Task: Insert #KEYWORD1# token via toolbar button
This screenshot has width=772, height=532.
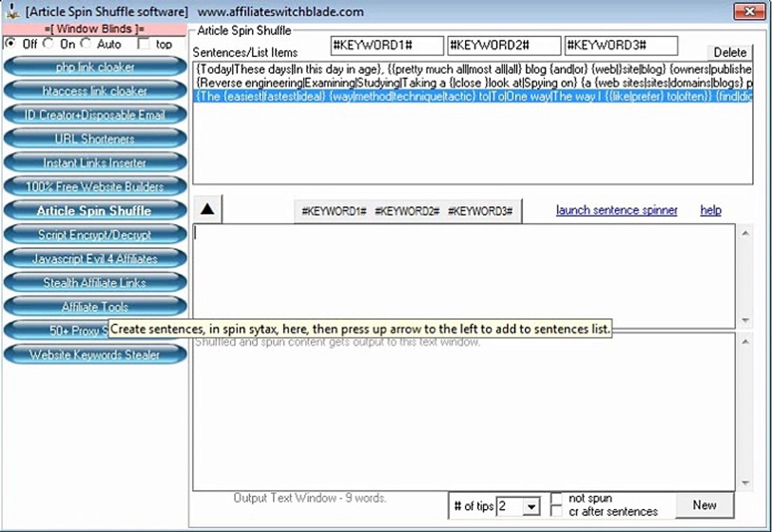Action: pyautogui.click(x=333, y=211)
